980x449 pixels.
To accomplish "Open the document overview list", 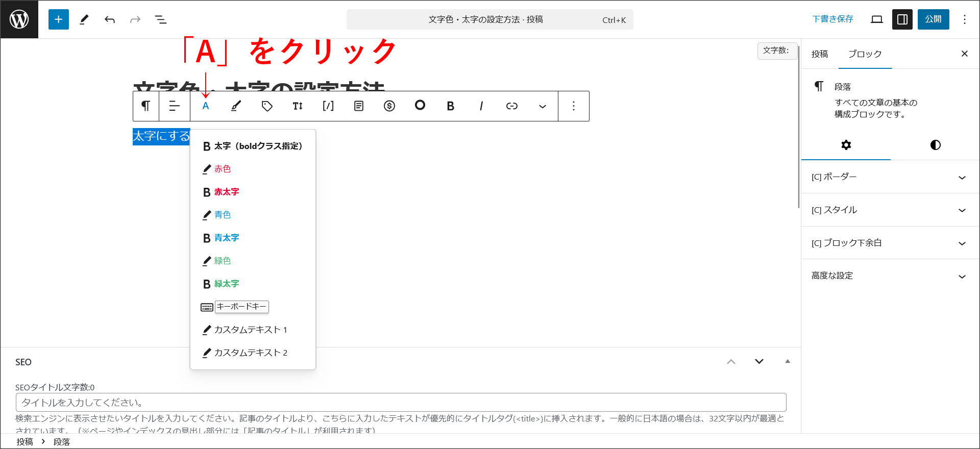I will click(x=161, y=19).
